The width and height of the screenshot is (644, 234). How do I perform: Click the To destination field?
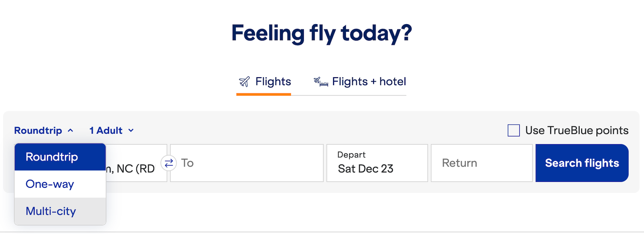[x=246, y=163]
